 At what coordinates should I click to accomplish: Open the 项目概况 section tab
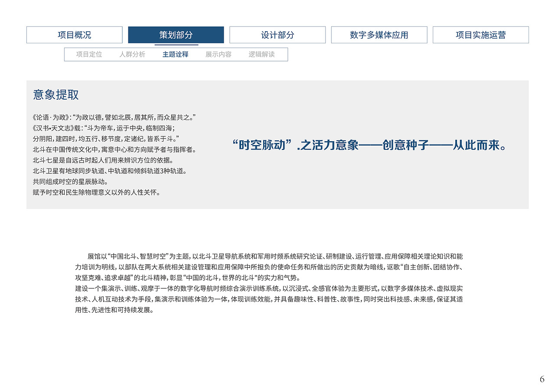pyautogui.click(x=74, y=35)
